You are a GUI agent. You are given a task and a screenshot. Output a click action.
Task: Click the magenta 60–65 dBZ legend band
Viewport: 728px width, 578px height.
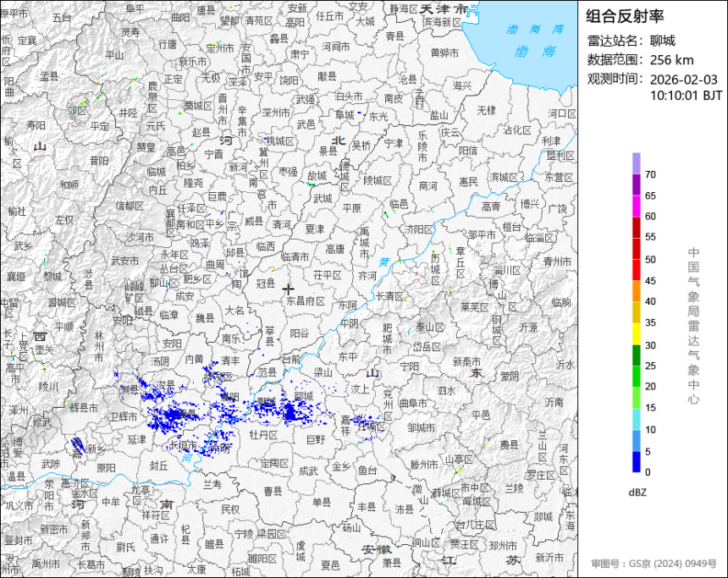[636, 206]
